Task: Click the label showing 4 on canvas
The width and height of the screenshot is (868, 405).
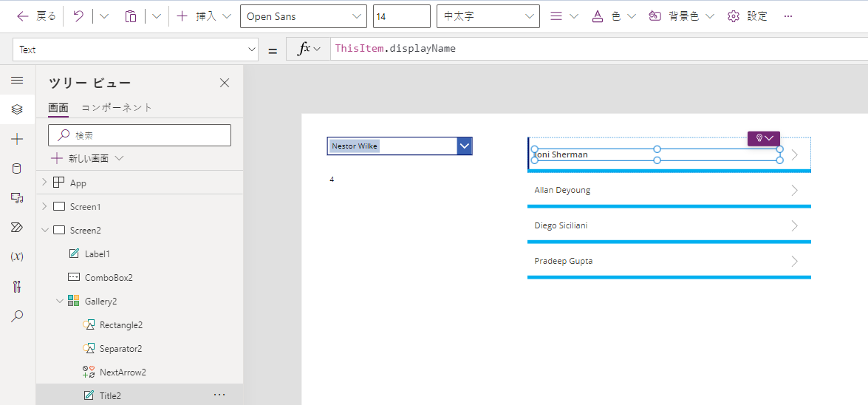Action: (x=332, y=180)
